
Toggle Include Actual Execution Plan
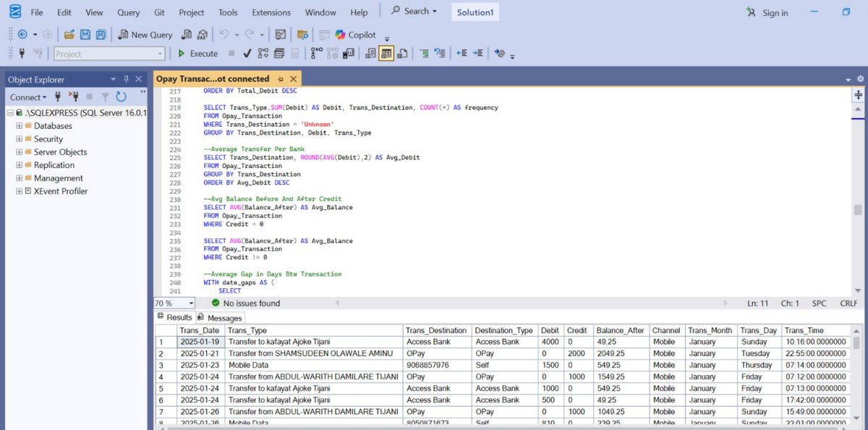pos(316,54)
